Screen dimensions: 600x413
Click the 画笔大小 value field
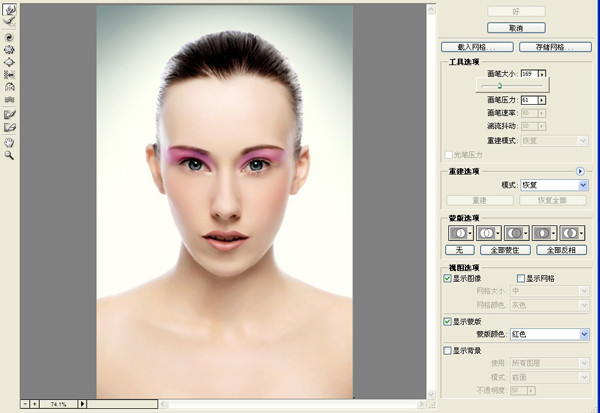click(x=529, y=74)
